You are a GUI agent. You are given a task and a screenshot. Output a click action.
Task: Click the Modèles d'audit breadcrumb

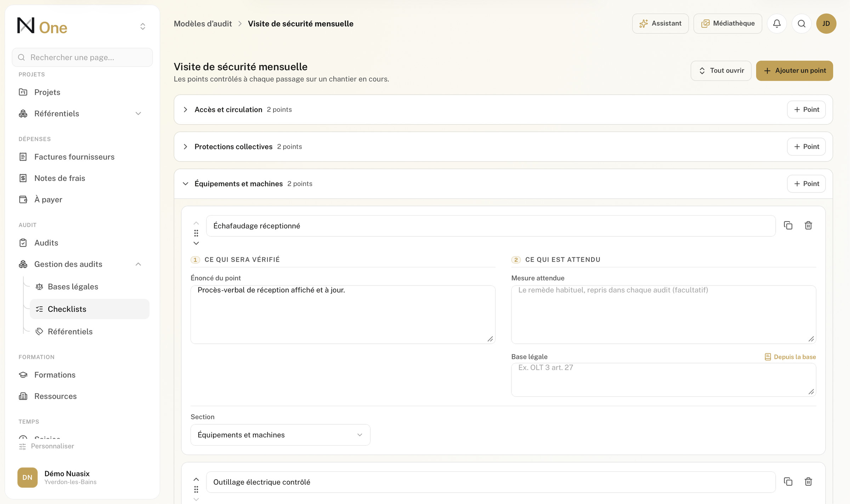(x=203, y=24)
